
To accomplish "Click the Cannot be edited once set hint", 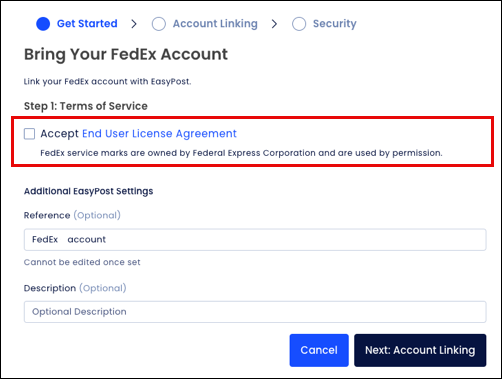I will [x=82, y=262].
